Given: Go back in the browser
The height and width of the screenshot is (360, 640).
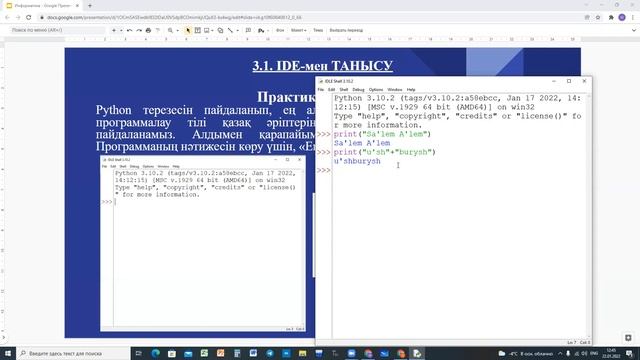Looking at the screenshot, I should (x=7, y=18).
